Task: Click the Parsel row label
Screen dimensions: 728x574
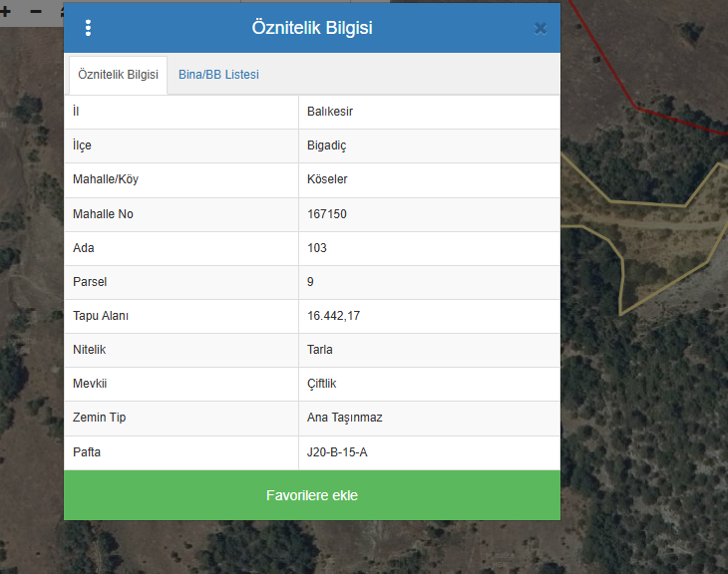Action: [x=90, y=282]
